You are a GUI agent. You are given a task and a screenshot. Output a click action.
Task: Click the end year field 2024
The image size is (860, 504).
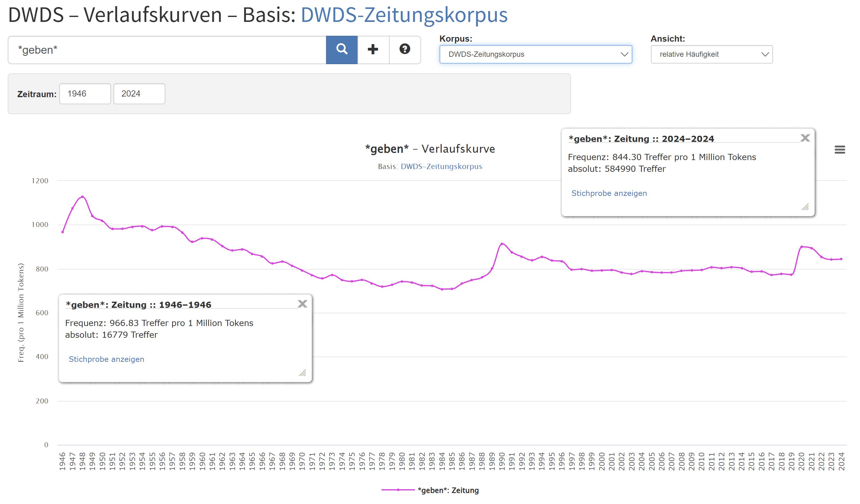tap(139, 94)
